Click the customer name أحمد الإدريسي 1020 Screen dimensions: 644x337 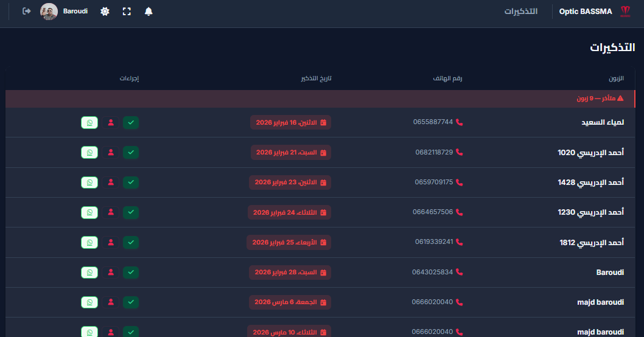pyautogui.click(x=590, y=152)
